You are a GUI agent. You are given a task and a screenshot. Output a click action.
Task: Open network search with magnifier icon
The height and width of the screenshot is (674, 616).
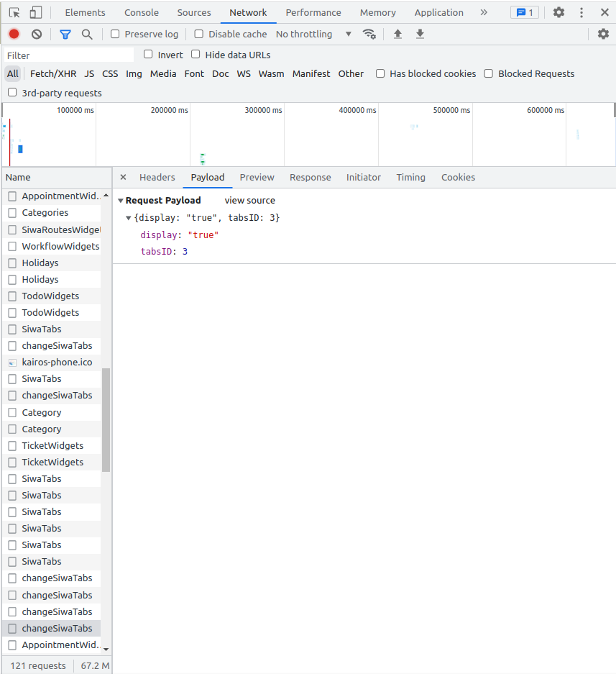tap(87, 35)
